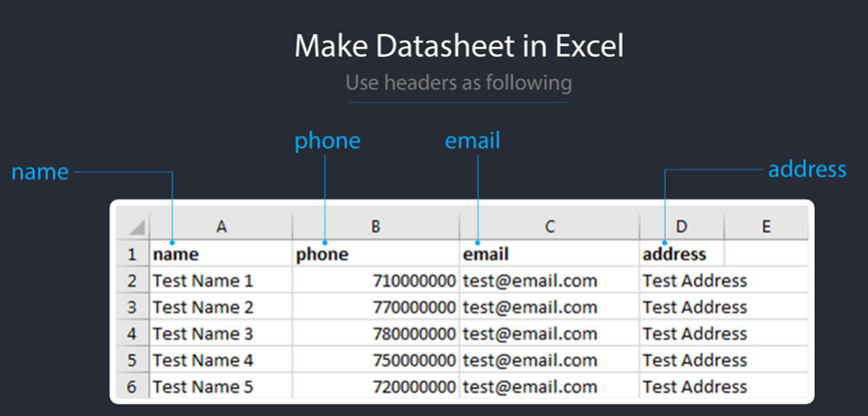Select column B header
This screenshot has width=868, height=416.
pos(376,226)
